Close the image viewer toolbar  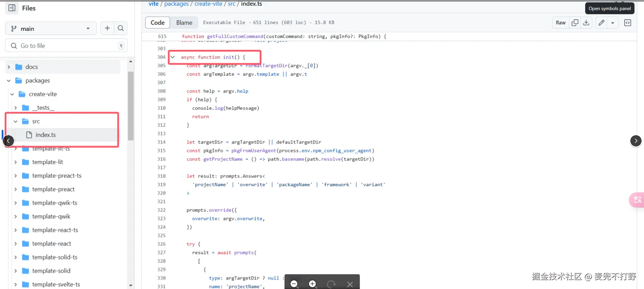pos(350,284)
